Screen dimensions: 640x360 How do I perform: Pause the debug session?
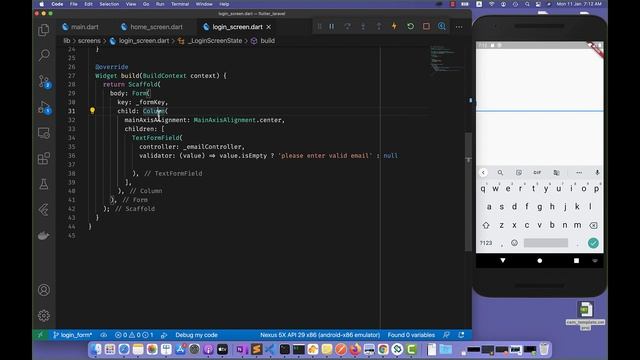[332, 27]
